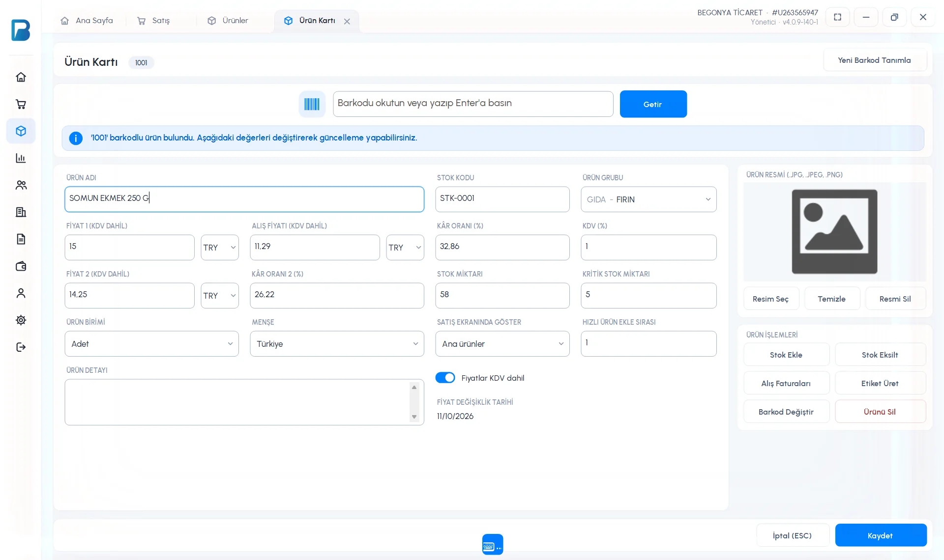The width and height of the screenshot is (944, 560).
Task: Click the fullscreen expand icon
Action: coord(837,17)
